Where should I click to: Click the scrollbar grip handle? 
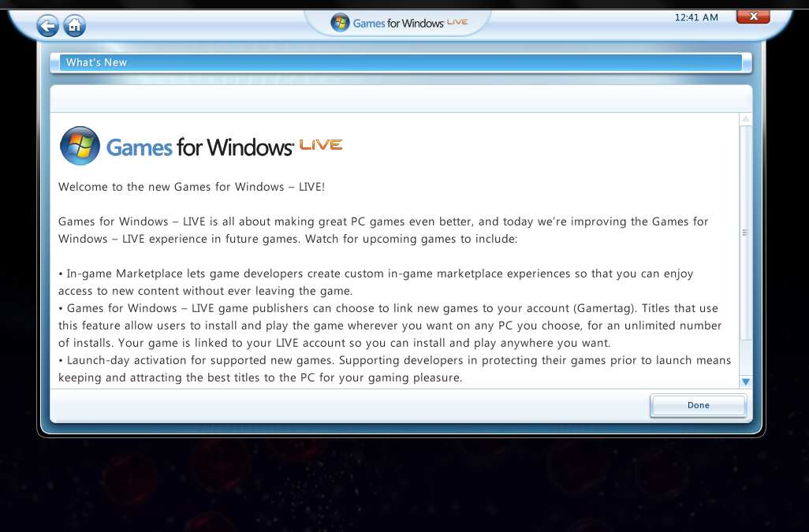pyautogui.click(x=745, y=233)
